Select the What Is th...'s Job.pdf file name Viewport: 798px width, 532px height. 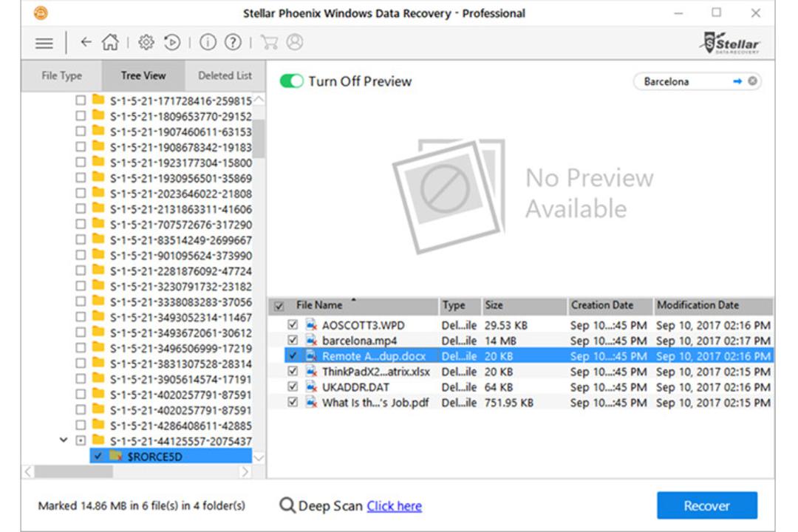tap(375, 403)
